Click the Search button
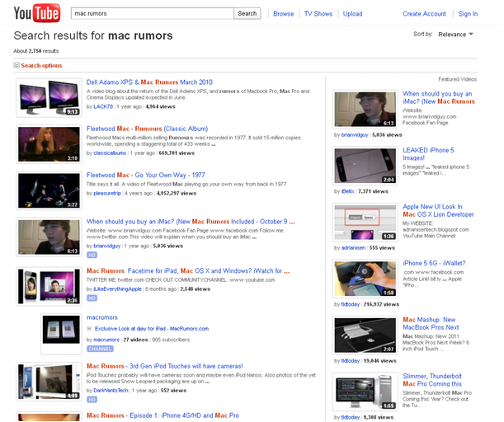504x422 pixels. 247,13
